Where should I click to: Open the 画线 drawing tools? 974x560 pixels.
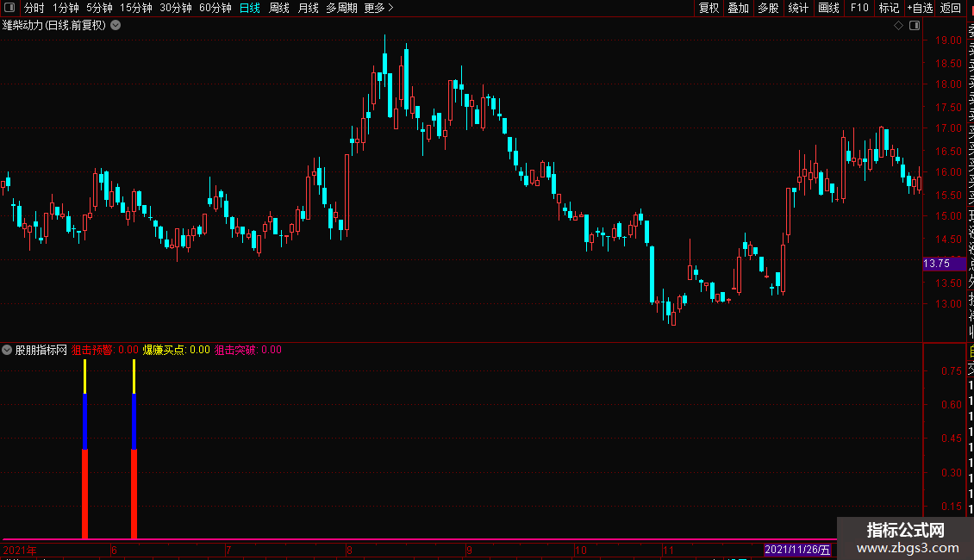point(828,8)
